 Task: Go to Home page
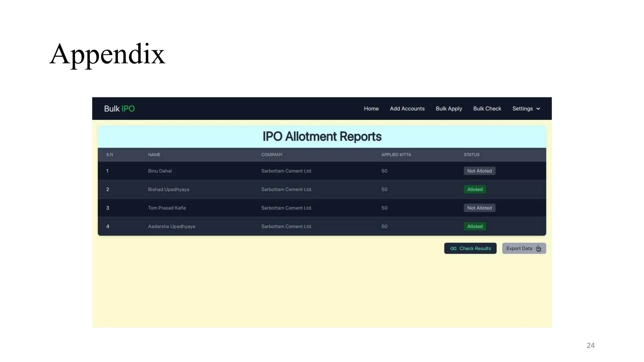coord(371,109)
